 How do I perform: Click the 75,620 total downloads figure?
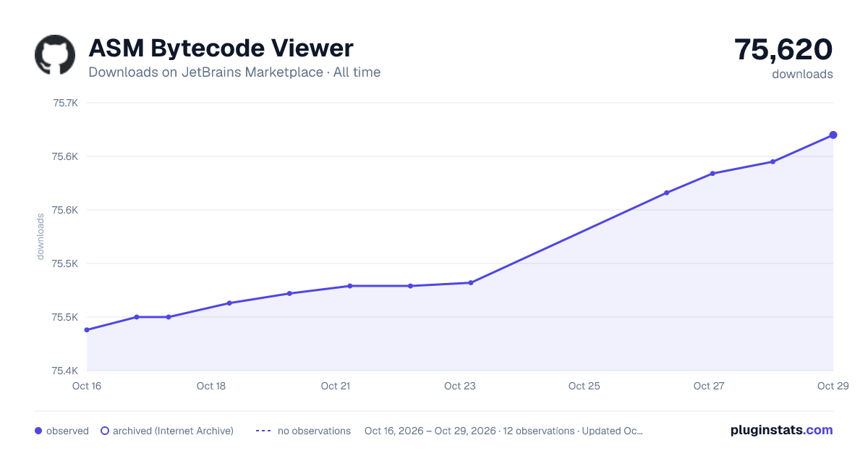(x=783, y=49)
